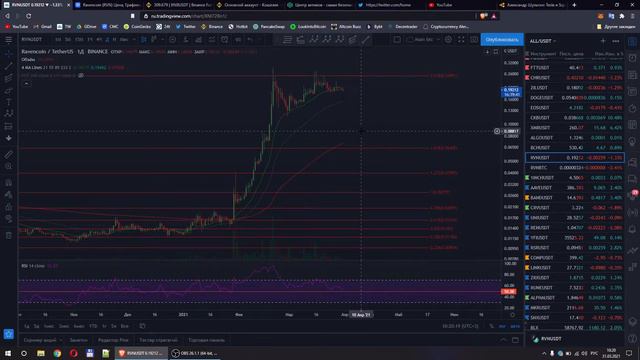Image resolution: width=640 pixels, height=360 pixels.
Task: Select the trend line drawing tool
Action: tap(9, 66)
